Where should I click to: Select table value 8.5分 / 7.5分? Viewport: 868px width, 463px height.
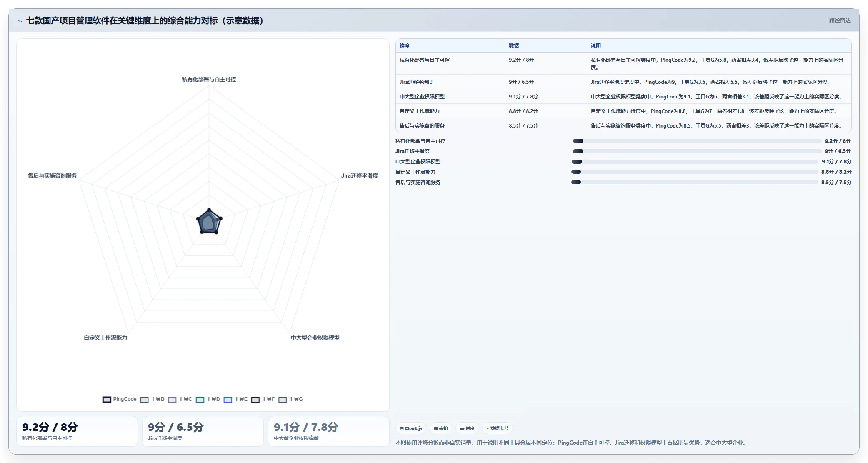tap(523, 126)
